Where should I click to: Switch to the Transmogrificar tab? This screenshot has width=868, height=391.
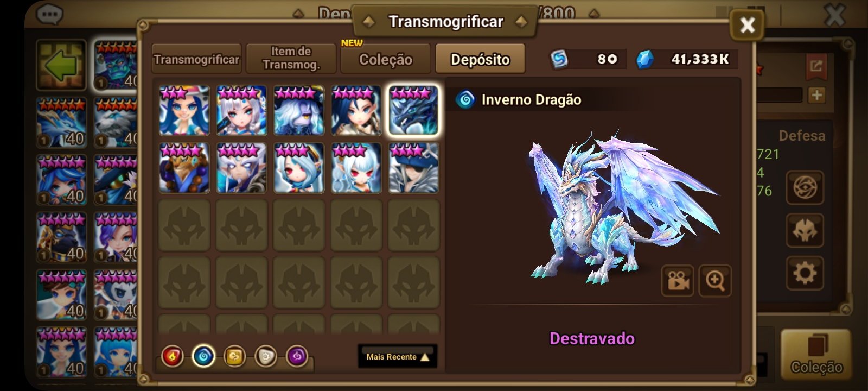click(x=196, y=59)
